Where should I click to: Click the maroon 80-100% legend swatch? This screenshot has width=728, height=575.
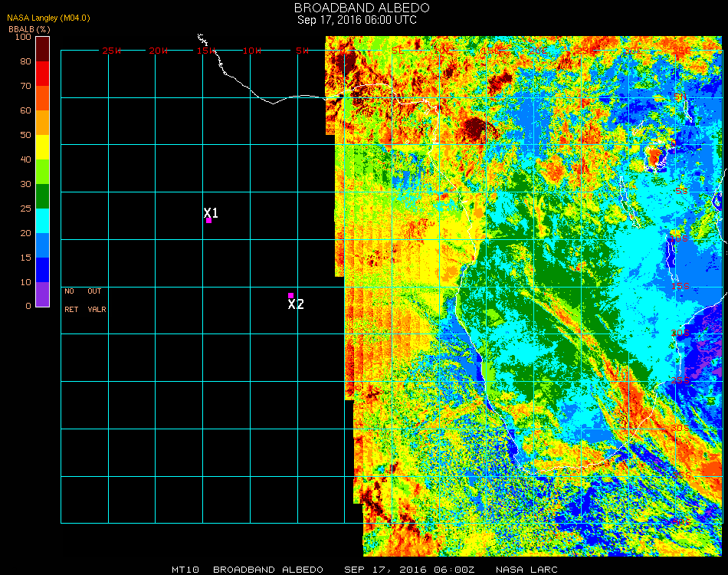(42, 48)
